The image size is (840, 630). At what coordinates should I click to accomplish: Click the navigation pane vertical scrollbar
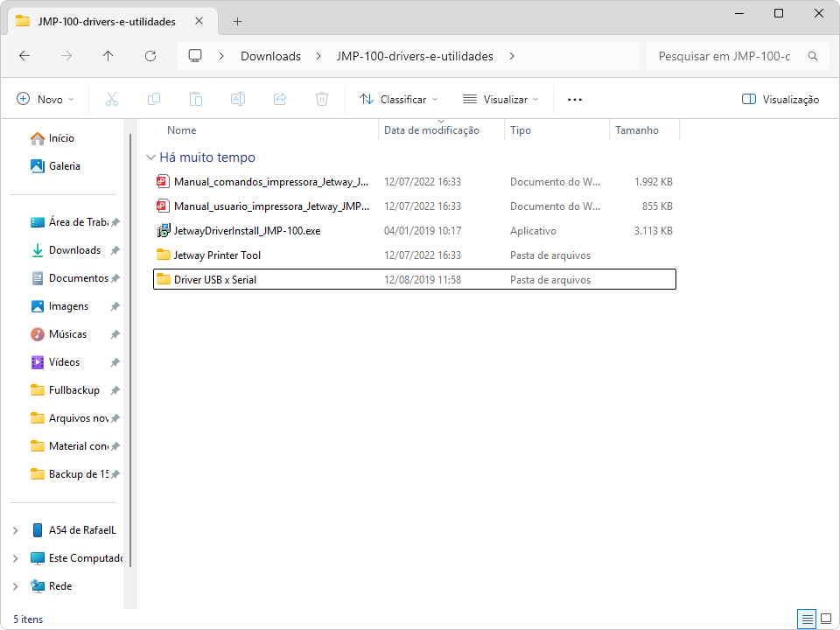pyautogui.click(x=130, y=350)
